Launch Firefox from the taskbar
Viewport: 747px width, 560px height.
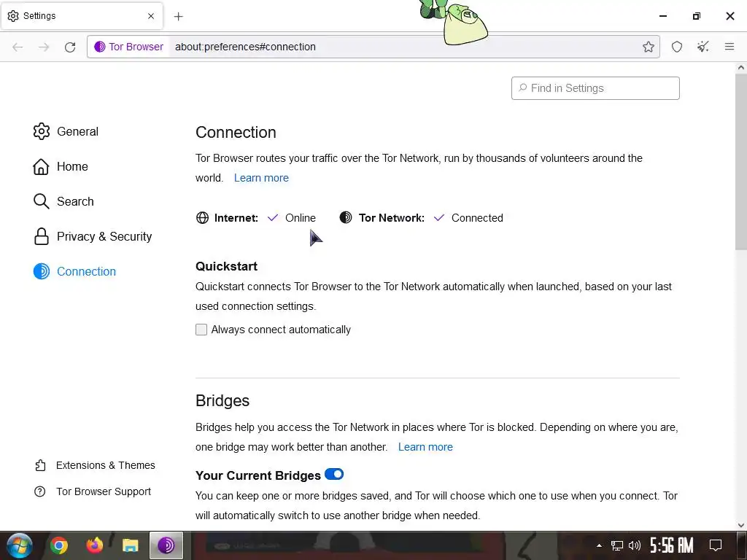point(95,545)
